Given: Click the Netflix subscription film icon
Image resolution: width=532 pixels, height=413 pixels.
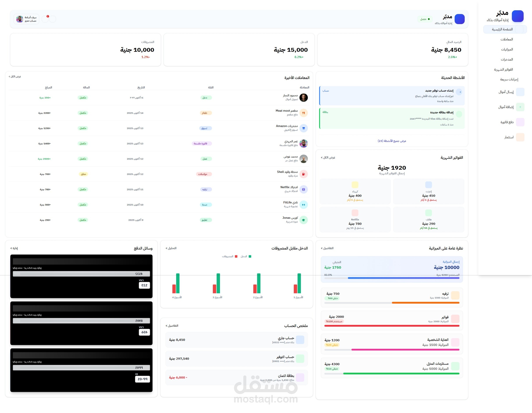Looking at the screenshot, I should [x=303, y=190].
